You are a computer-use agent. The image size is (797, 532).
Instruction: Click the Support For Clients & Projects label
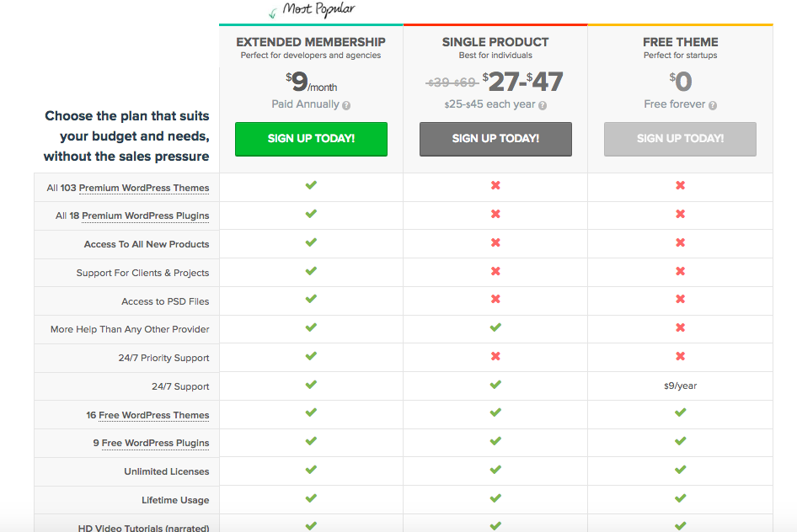pyautogui.click(x=143, y=273)
